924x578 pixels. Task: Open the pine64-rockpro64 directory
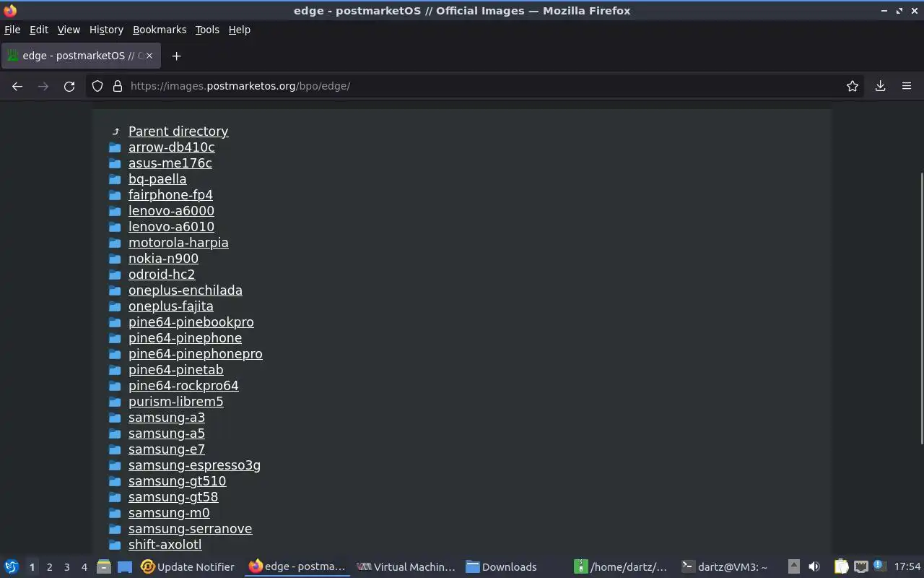pyautogui.click(x=183, y=386)
